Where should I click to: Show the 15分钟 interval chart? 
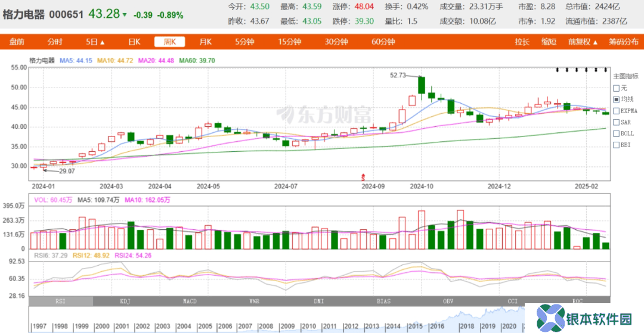point(290,42)
